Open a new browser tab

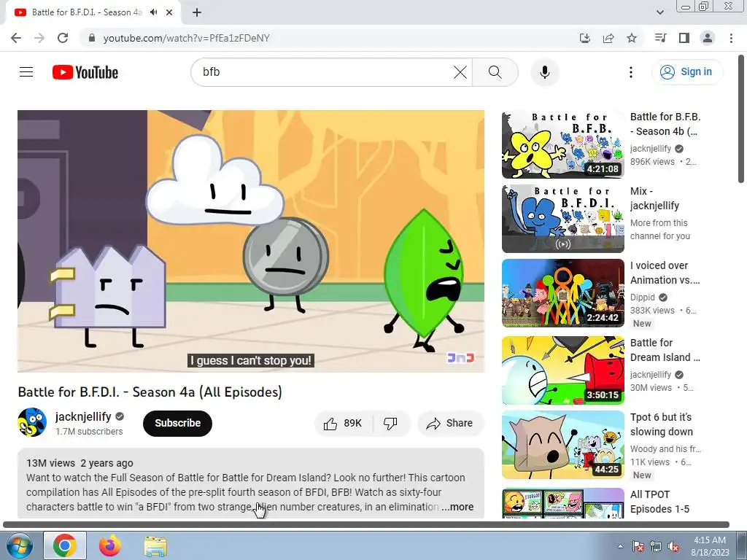coord(197,12)
